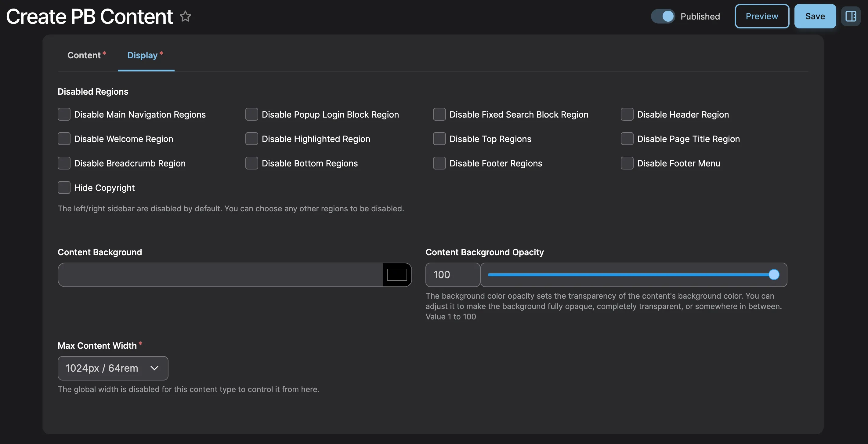Enable Disable Popup Login Block Region
868x444 pixels.
pyautogui.click(x=252, y=114)
